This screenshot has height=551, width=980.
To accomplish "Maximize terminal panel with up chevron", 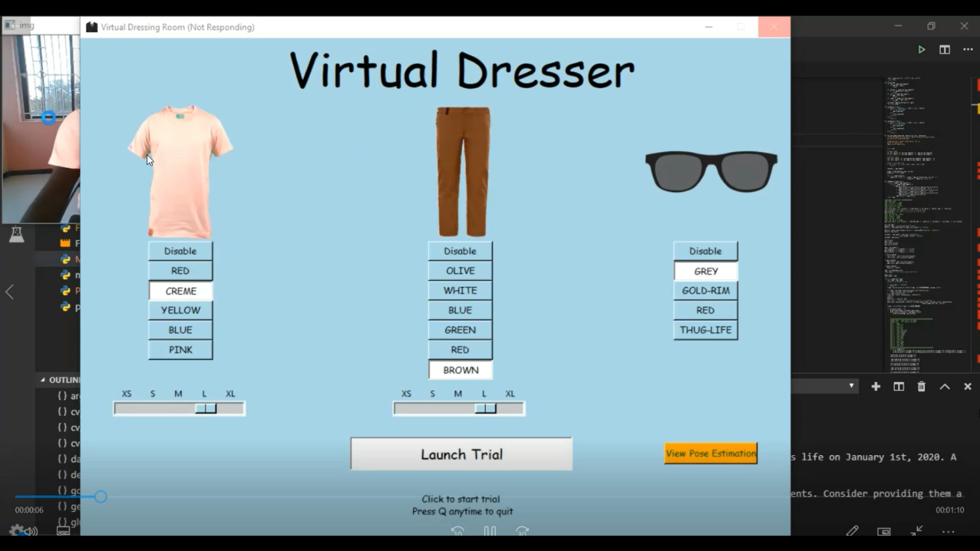I will [945, 386].
